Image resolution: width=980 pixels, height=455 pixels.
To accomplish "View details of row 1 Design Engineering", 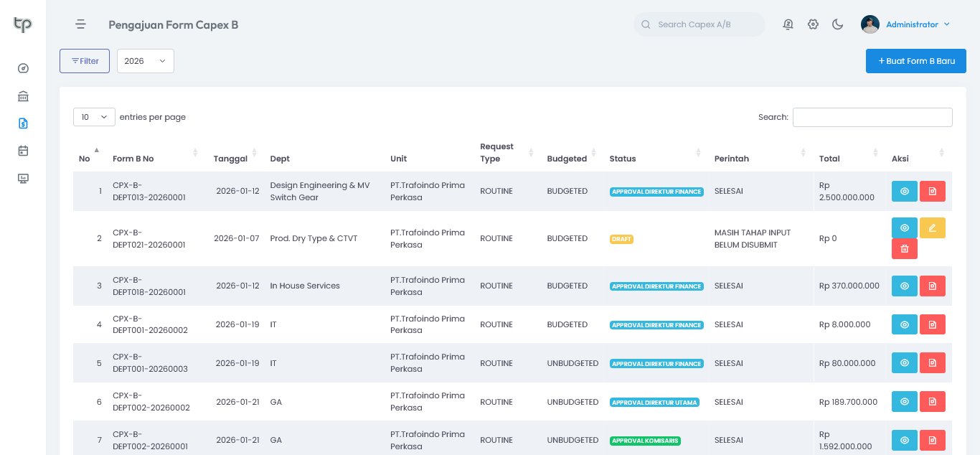I will (x=904, y=192).
